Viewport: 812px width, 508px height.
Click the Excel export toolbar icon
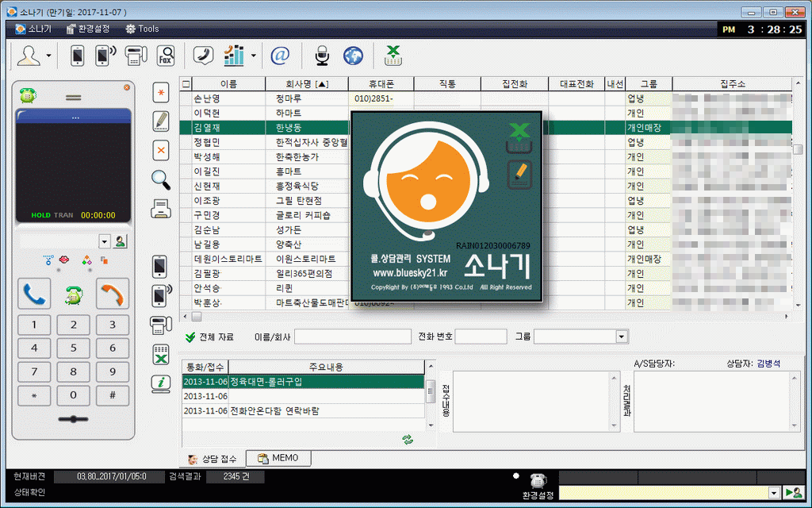[393, 56]
